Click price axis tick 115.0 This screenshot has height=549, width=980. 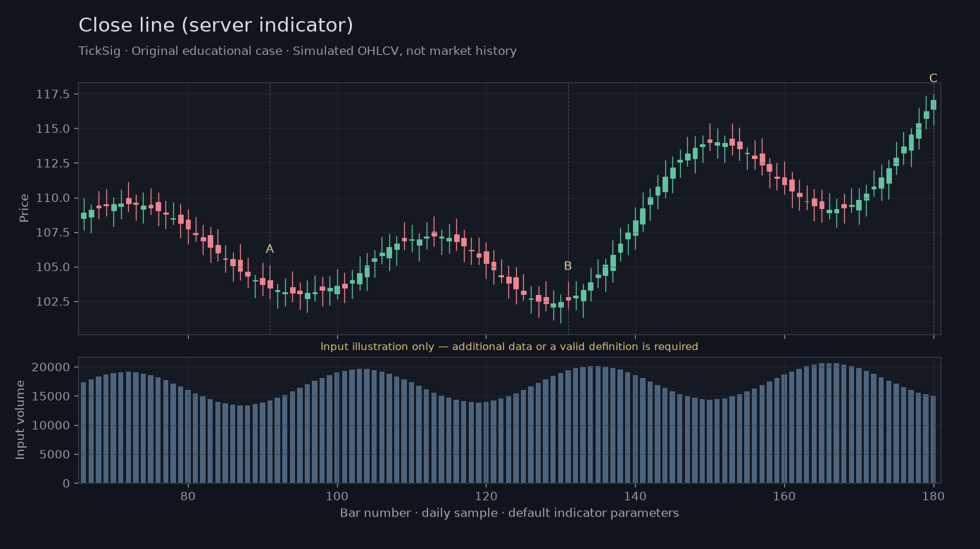(x=54, y=129)
